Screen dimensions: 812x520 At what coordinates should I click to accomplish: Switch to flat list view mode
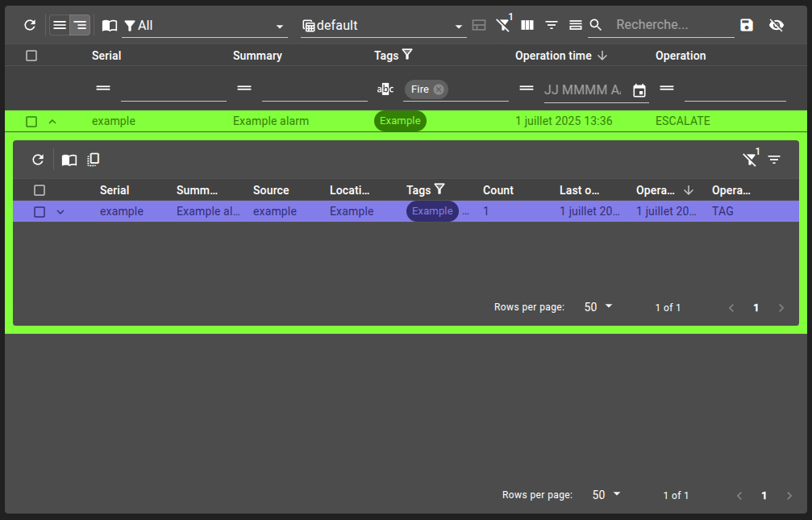(x=60, y=25)
